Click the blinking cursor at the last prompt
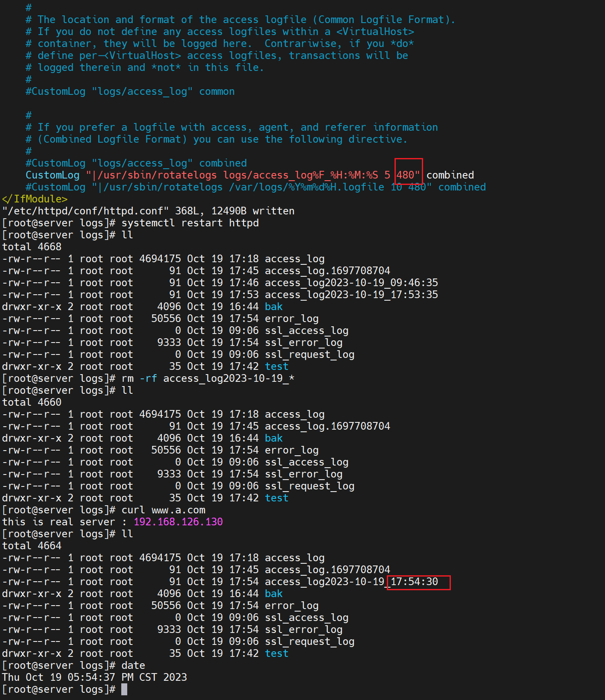The image size is (605, 700). click(124, 689)
